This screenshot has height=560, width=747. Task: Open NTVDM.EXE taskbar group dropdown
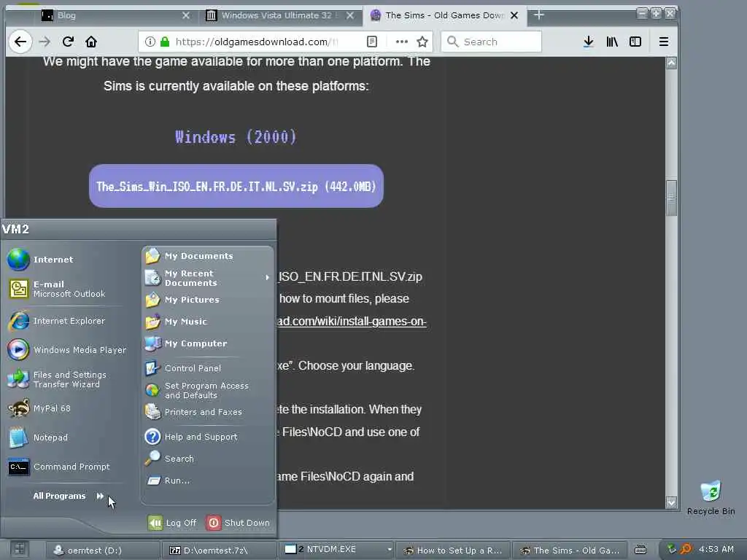390,550
